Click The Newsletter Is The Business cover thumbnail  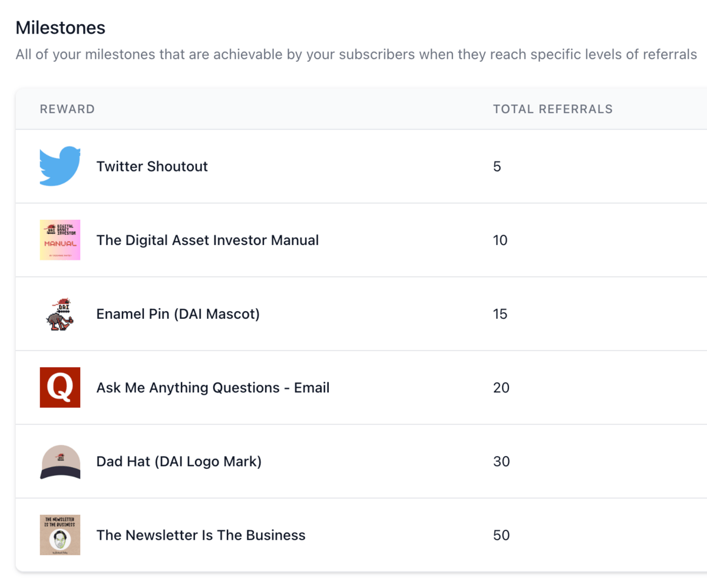click(x=60, y=535)
